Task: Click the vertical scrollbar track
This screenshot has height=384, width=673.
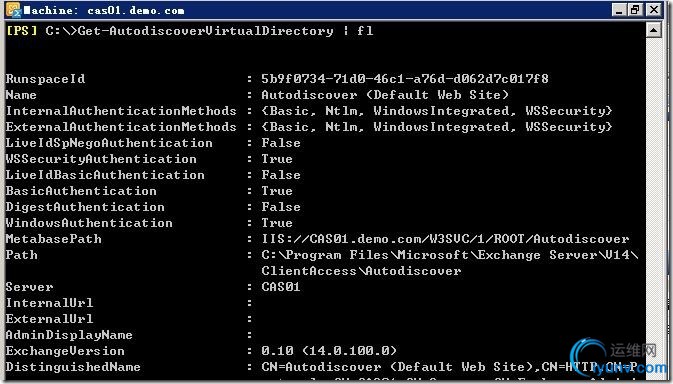Action: (x=654, y=206)
